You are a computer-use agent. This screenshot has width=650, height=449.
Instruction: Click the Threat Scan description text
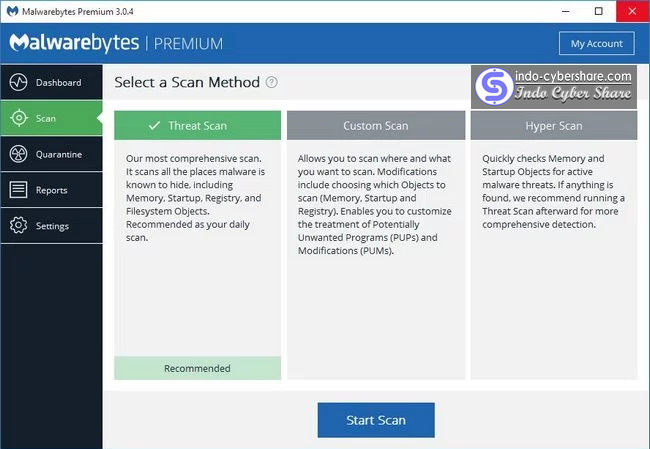point(195,198)
